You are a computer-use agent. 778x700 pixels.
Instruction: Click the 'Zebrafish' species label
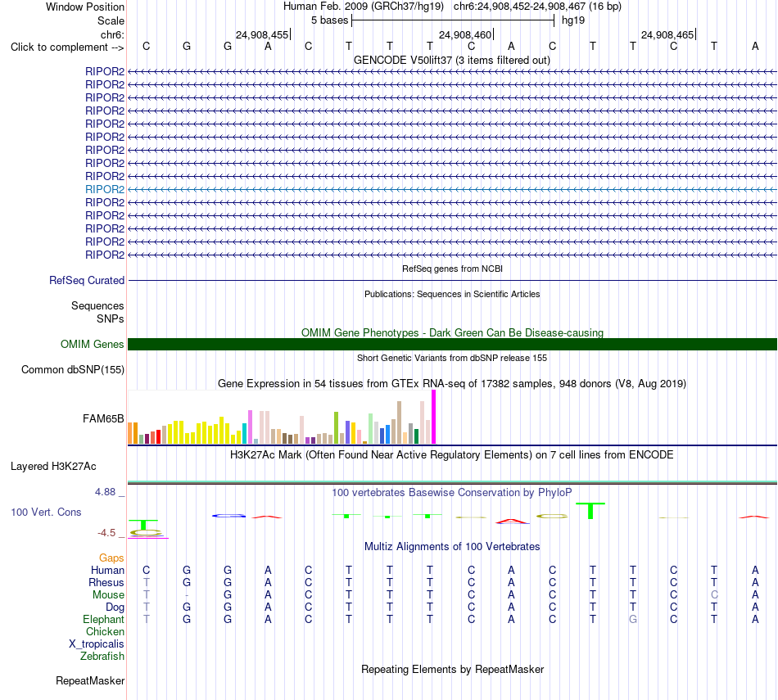102,656
